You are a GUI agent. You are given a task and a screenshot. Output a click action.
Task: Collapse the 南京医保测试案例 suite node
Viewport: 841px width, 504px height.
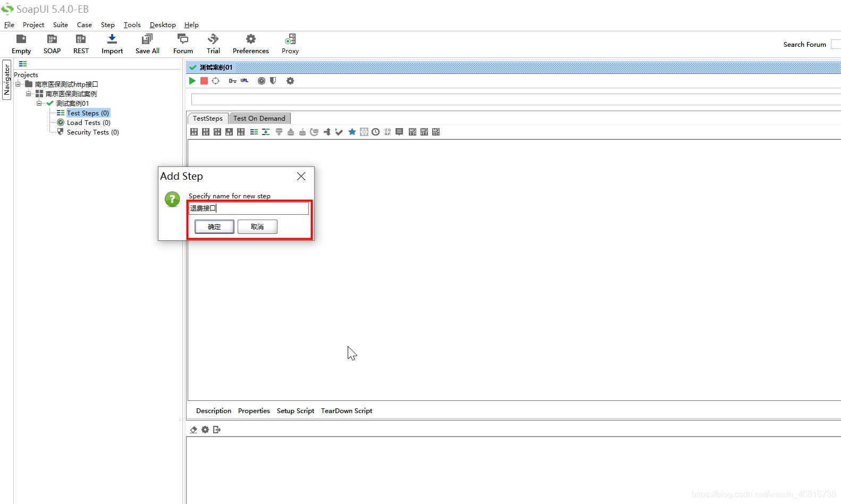pyautogui.click(x=29, y=94)
